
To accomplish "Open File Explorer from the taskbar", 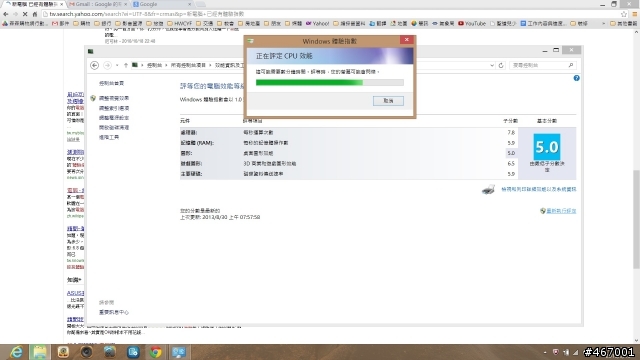I will tap(40, 352).
